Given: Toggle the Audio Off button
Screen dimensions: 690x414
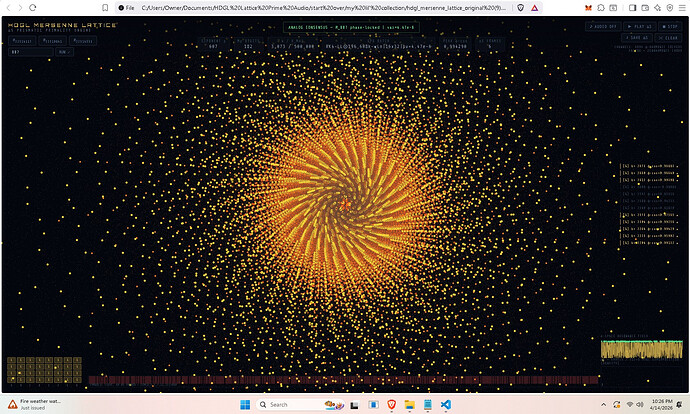Looking at the screenshot, I should coord(604,27).
